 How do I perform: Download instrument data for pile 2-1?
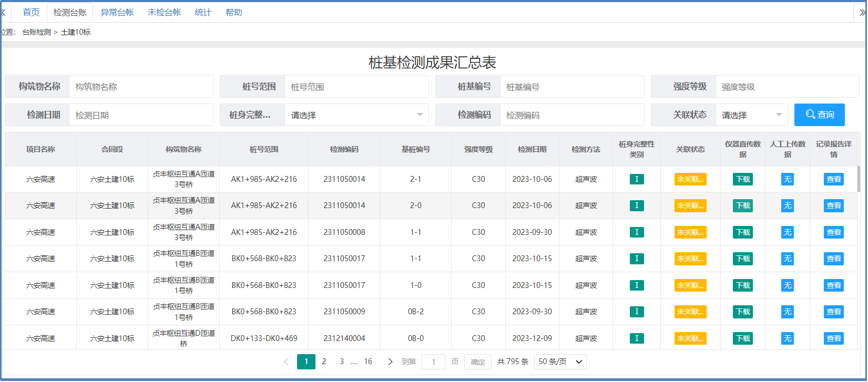point(742,179)
